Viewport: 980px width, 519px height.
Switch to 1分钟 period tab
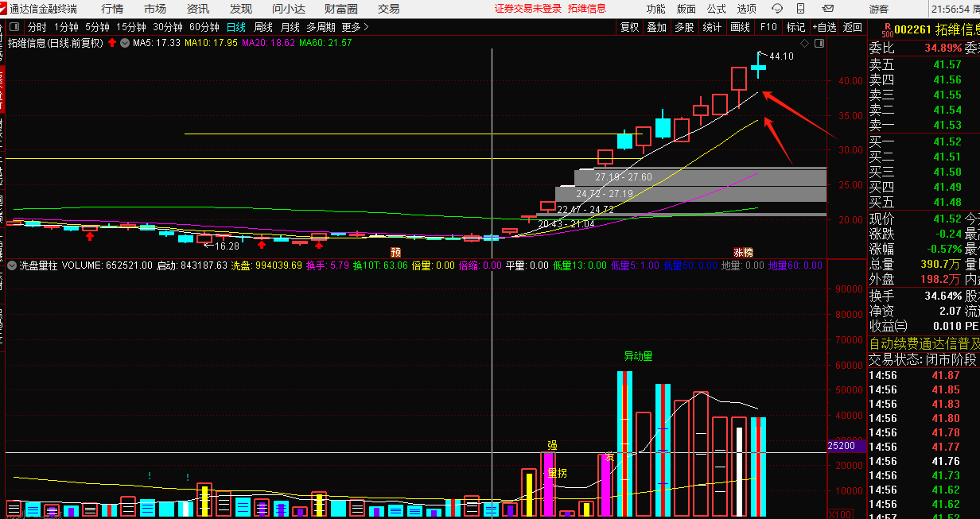pos(66,27)
